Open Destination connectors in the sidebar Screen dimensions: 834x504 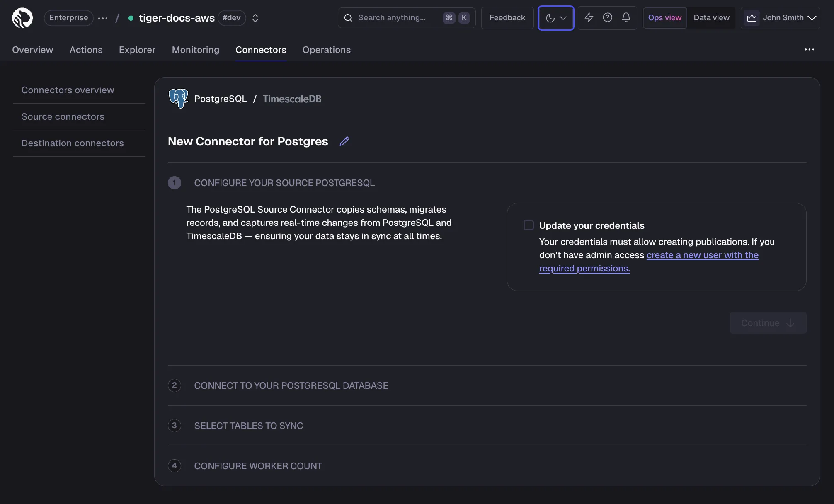79,143
